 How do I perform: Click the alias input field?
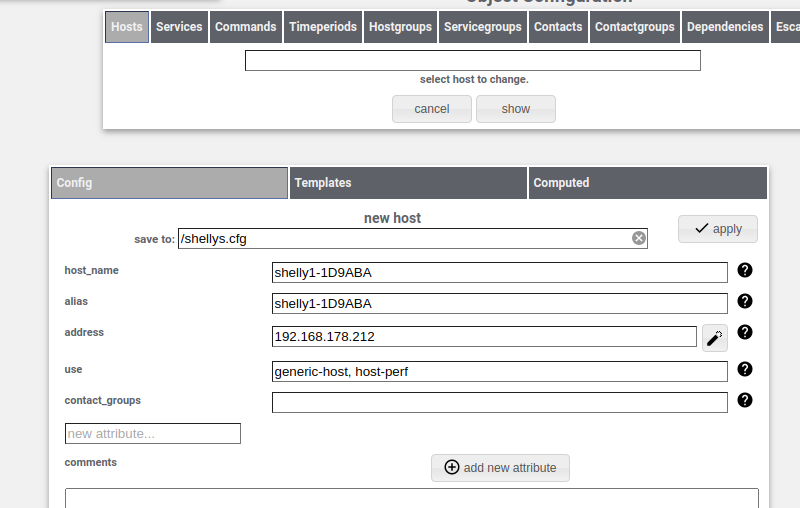point(499,303)
